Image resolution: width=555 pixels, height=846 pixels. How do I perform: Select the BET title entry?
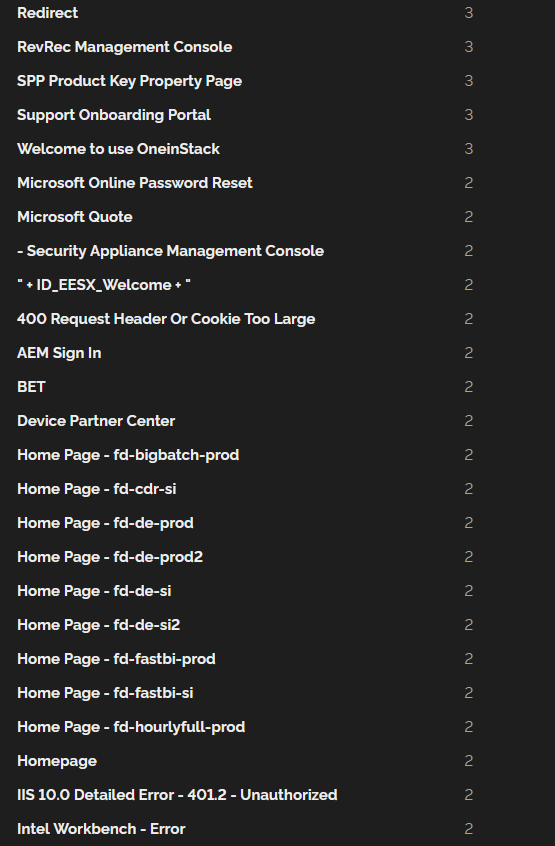pyautogui.click(x=31, y=387)
